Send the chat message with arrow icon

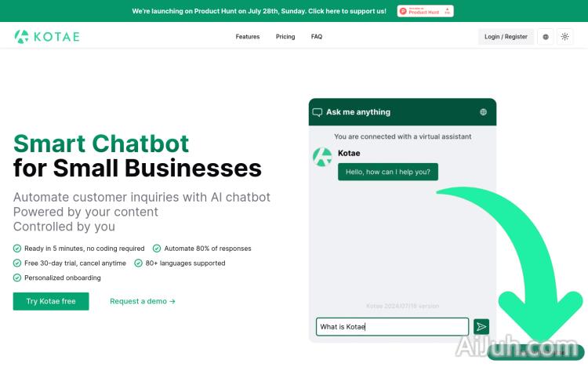tap(481, 327)
